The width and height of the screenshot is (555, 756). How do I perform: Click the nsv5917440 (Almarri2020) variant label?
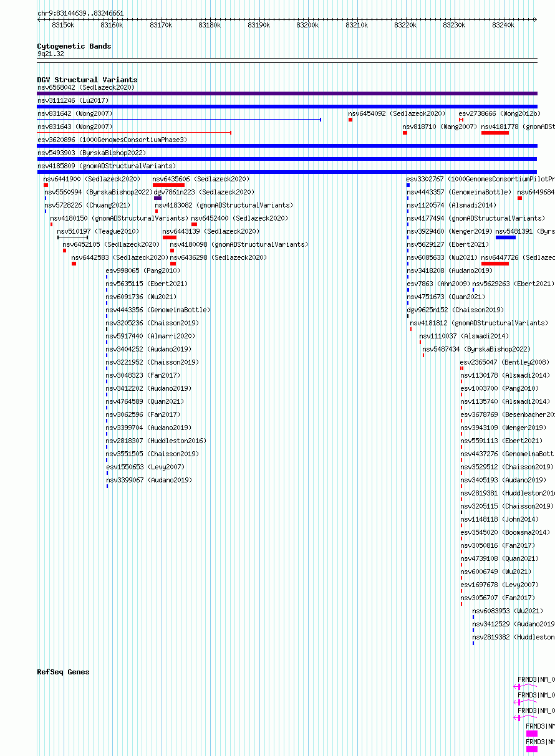(x=150, y=337)
